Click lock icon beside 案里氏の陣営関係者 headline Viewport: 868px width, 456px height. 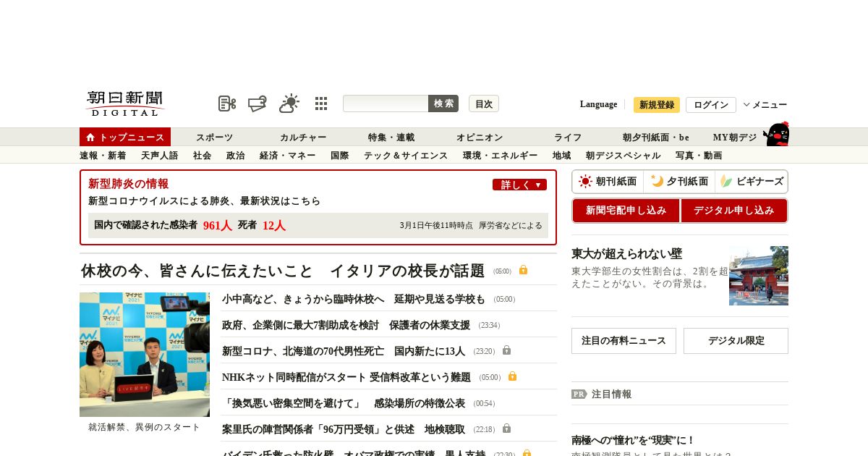(506, 428)
